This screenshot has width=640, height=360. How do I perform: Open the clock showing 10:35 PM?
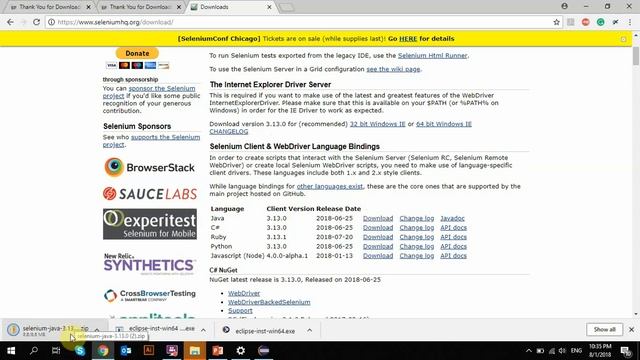tap(600, 351)
